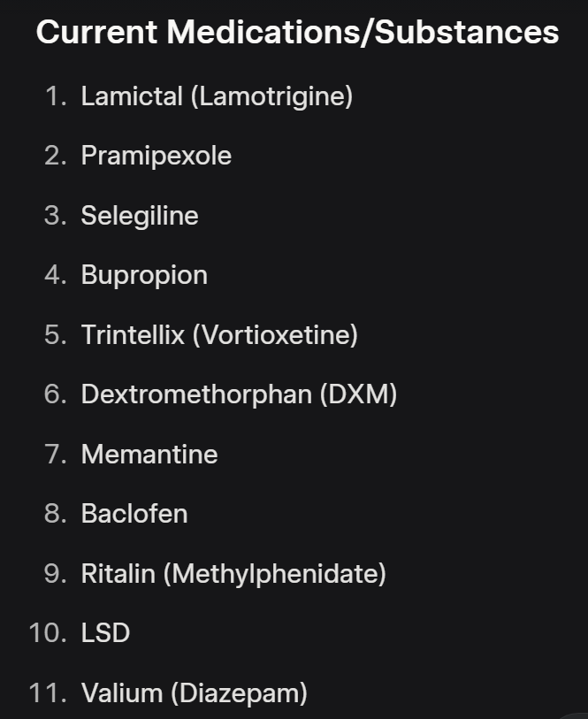
Task: Select the Lamictal (Lamotrigine) list entry
Action: pos(217,96)
